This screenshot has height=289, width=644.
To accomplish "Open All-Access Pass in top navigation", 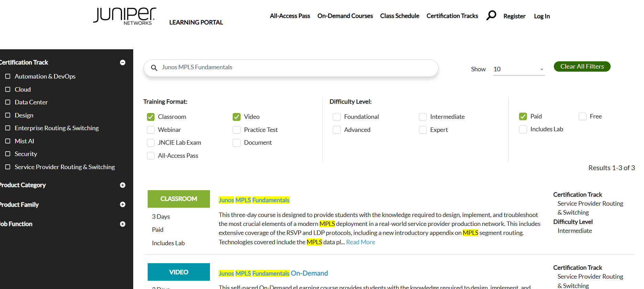I will [290, 16].
